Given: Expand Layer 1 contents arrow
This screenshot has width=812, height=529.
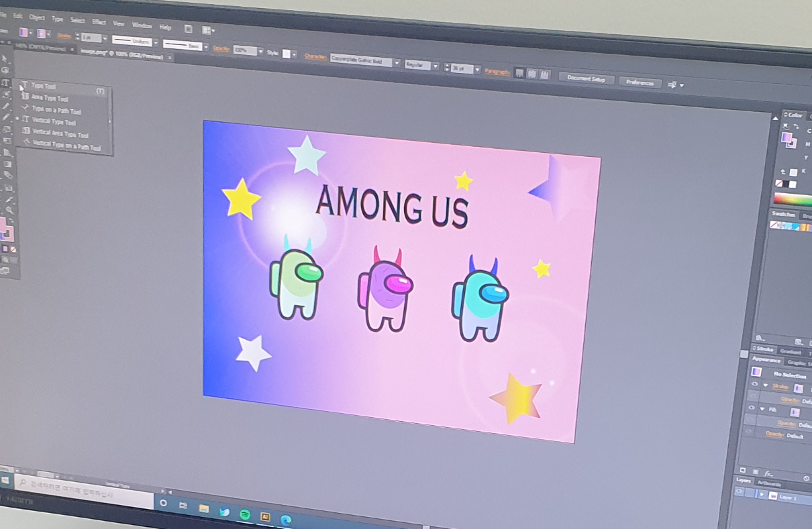Looking at the screenshot, I should [x=762, y=495].
